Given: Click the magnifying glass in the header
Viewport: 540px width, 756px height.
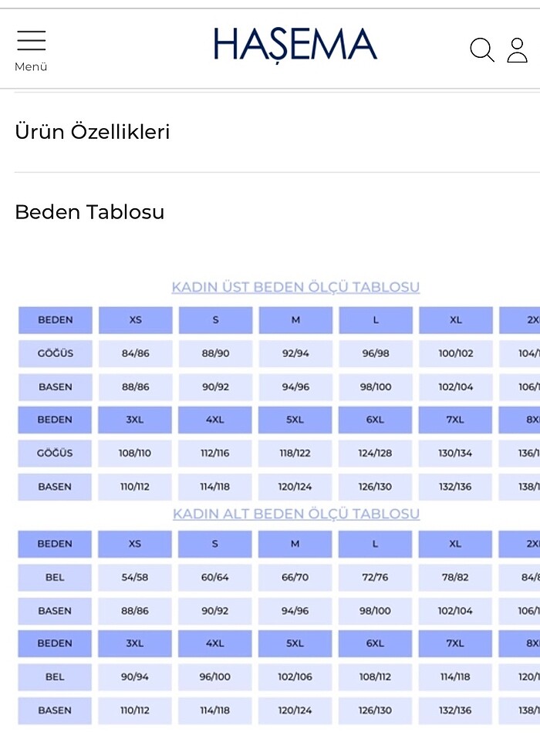Looking at the screenshot, I should [482, 49].
